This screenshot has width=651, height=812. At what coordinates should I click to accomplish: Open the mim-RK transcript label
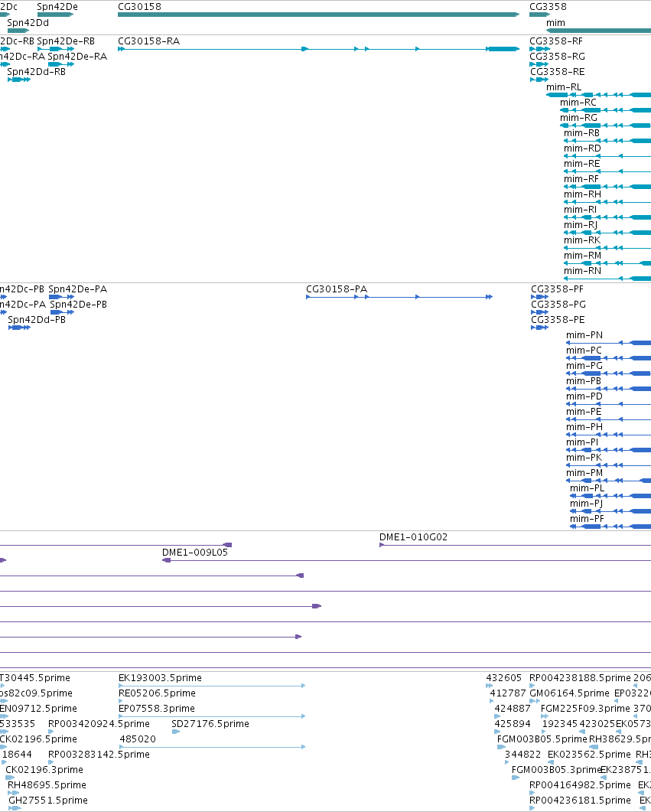tap(583, 240)
